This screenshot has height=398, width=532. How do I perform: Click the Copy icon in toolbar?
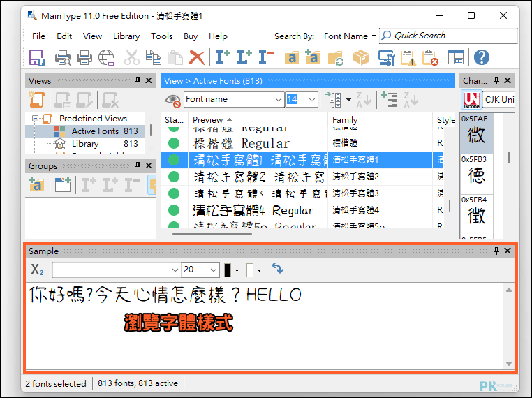(154, 57)
